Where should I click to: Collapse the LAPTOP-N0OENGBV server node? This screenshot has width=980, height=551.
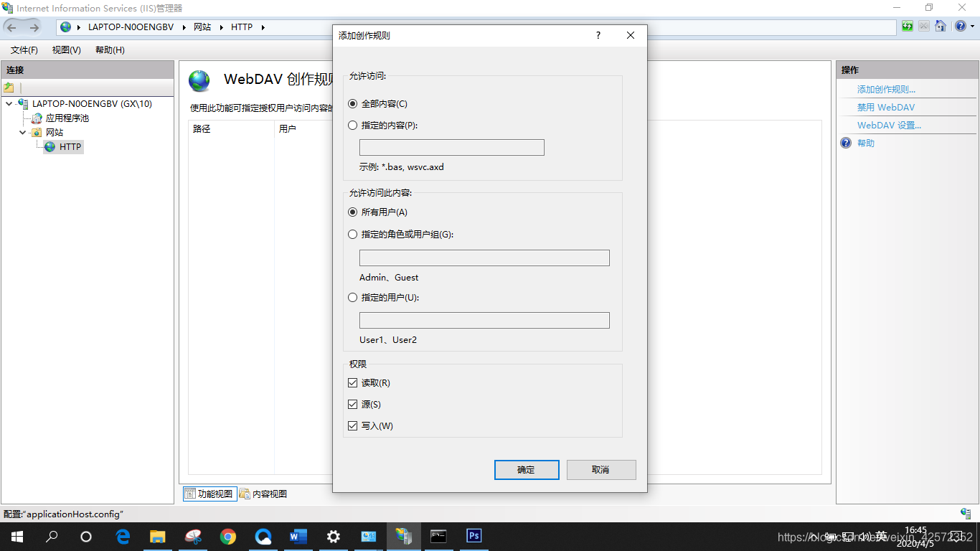[x=9, y=104]
